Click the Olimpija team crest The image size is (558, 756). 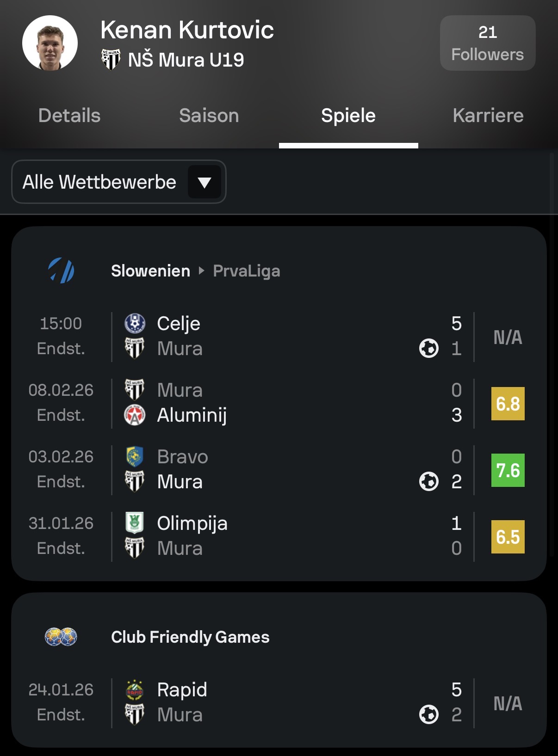[135, 523]
